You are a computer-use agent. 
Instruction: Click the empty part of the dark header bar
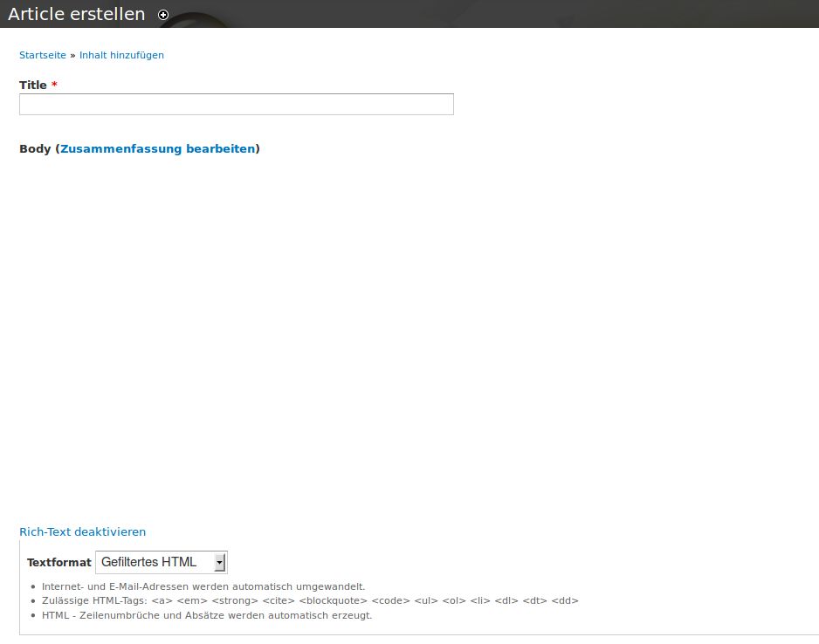click(524, 14)
